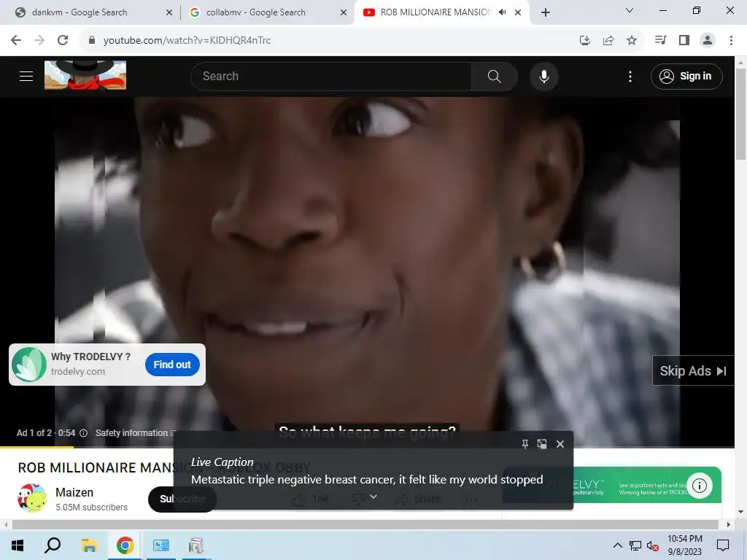Search with your voice microphone icon
Viewport: 747px width, 560px height.
[543, 76]
